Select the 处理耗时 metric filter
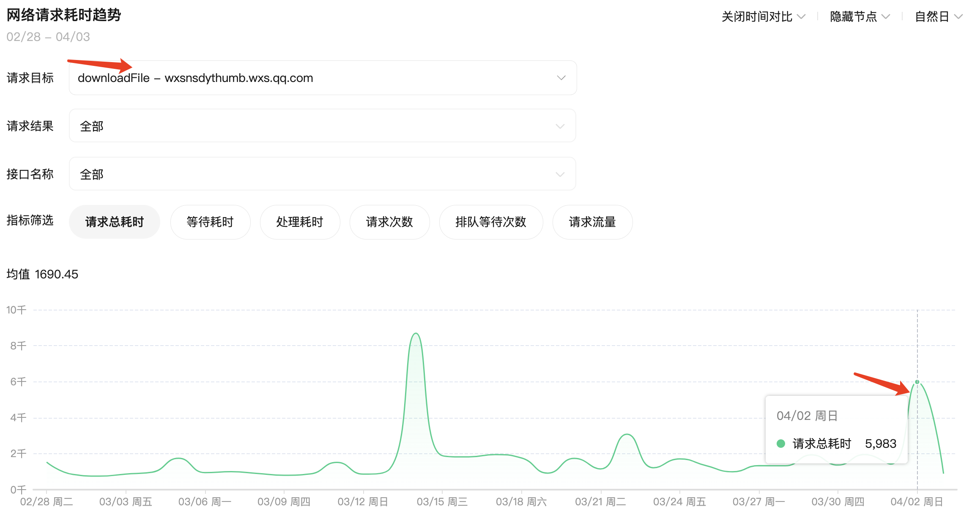Viewport: 980px width, 523px height. pos(300,222)
